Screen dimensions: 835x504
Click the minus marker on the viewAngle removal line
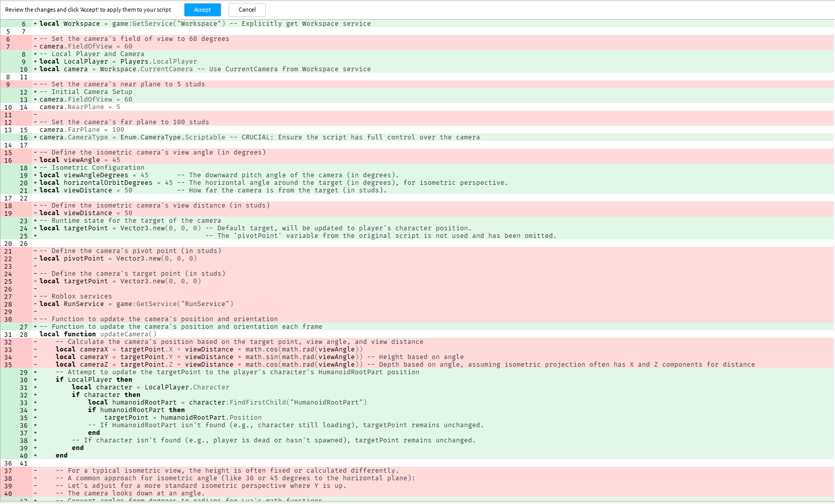click(34, 160)
